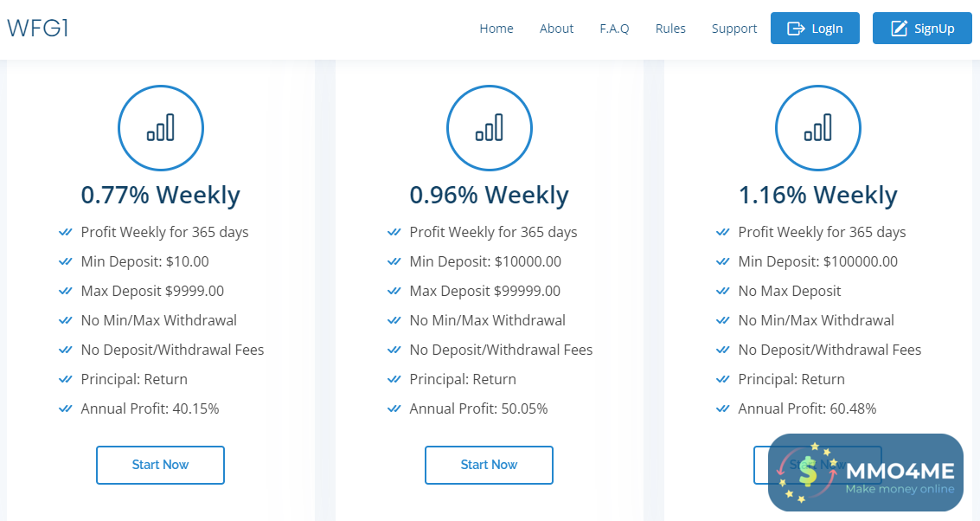The width and height of the screenshot is (980, 521).
Task: Open the F.A.Q page
Action: [614, 29]
